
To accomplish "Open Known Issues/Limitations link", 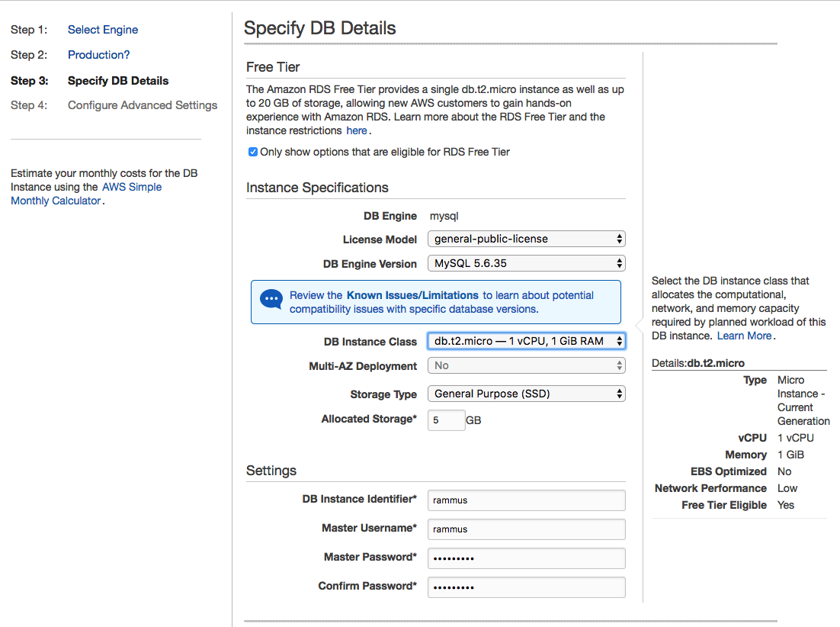I will point(412,295).
